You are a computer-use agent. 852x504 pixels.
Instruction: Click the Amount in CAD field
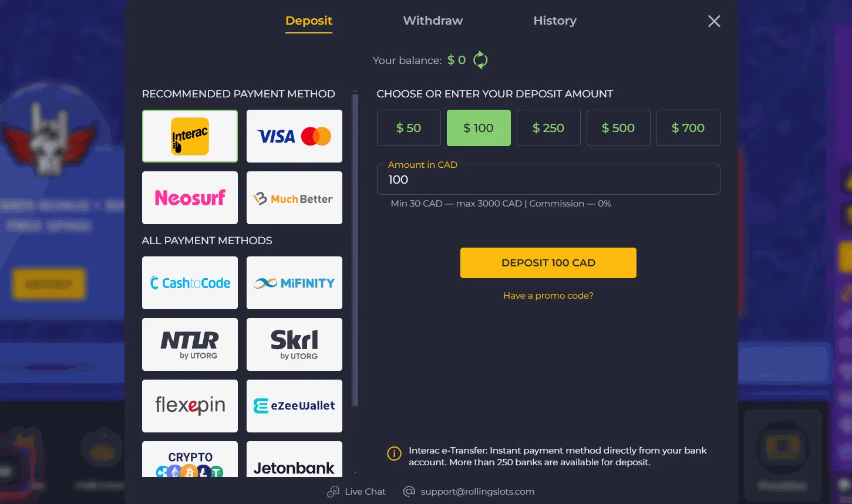548,180
